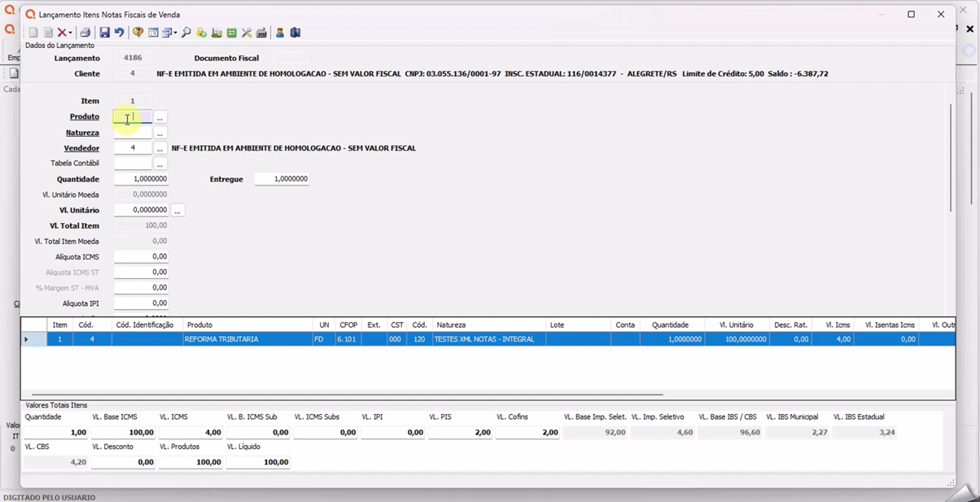The width and height of the screenshot is (980, 502).
Task: Click the Quantidade input field
Action: point(141,179)
